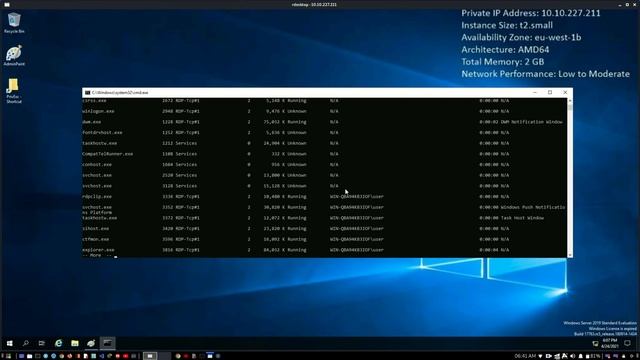Click the dwm.exe process name
The image size is (640, 360).
[x=92, y=122]
